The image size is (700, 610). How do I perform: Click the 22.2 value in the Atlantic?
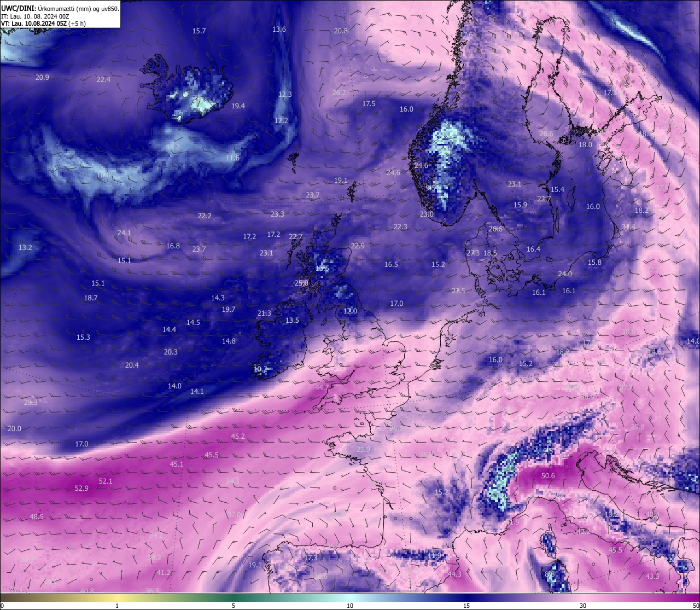[x=205, y=216]
